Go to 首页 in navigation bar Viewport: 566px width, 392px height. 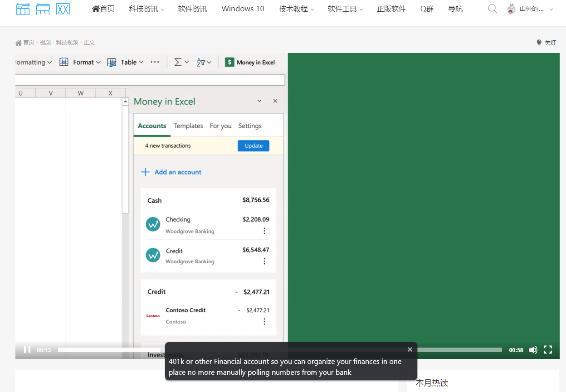pos(103,9)
